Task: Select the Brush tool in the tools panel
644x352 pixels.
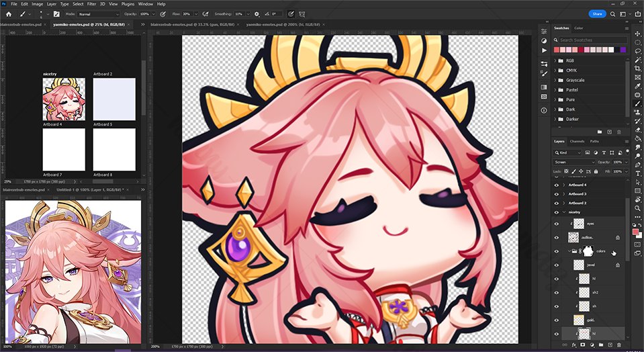Action: (x=638, y=103)
